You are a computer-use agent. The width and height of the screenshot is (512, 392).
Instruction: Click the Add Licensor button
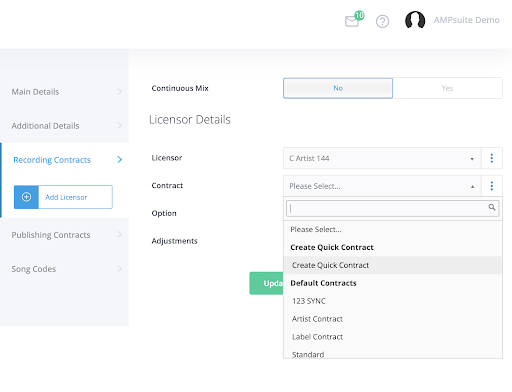(x=63, y=197)
